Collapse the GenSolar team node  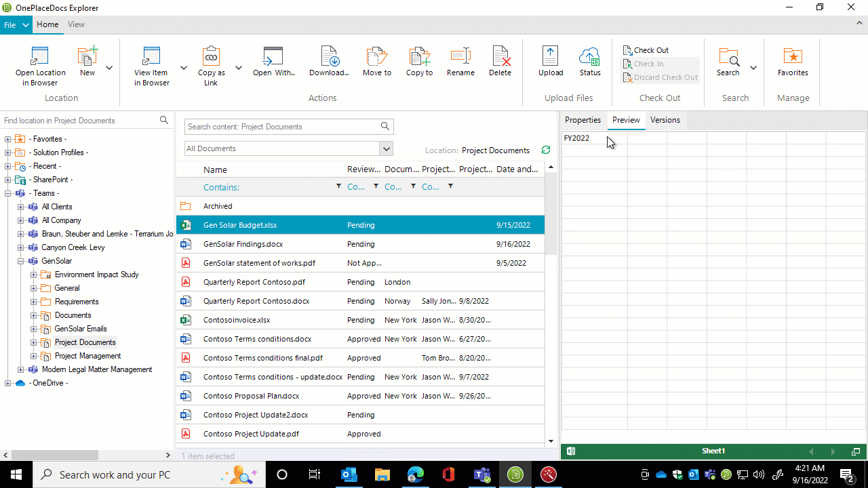click(x=21, y=261)
